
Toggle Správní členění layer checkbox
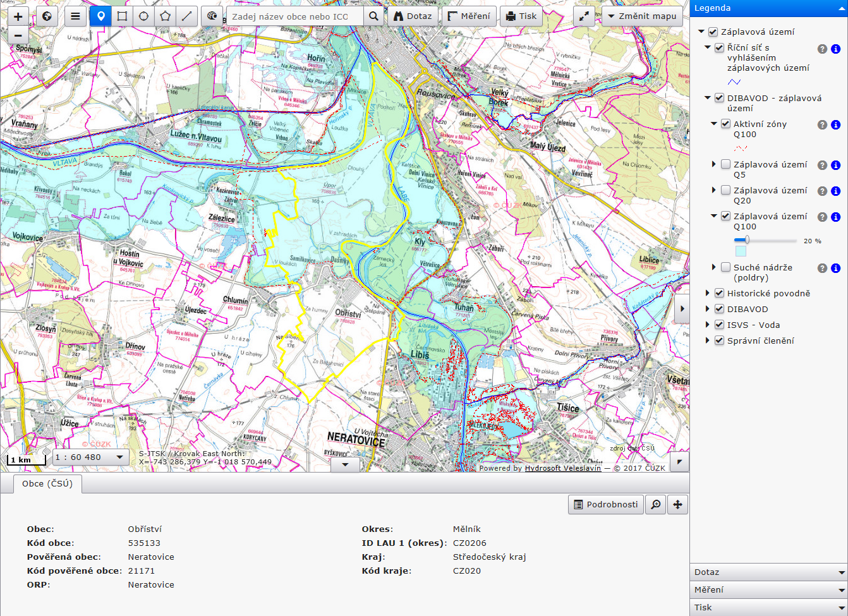(719, 341)
